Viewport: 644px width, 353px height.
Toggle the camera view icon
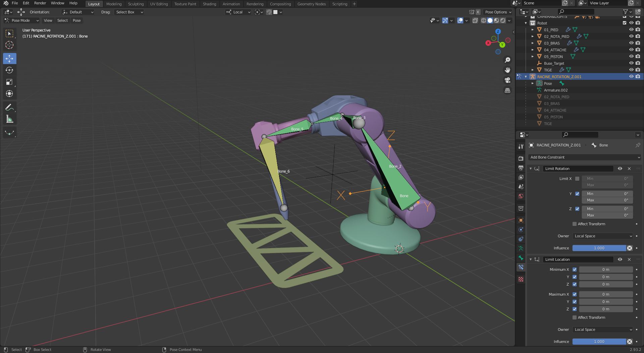(507, 80)
